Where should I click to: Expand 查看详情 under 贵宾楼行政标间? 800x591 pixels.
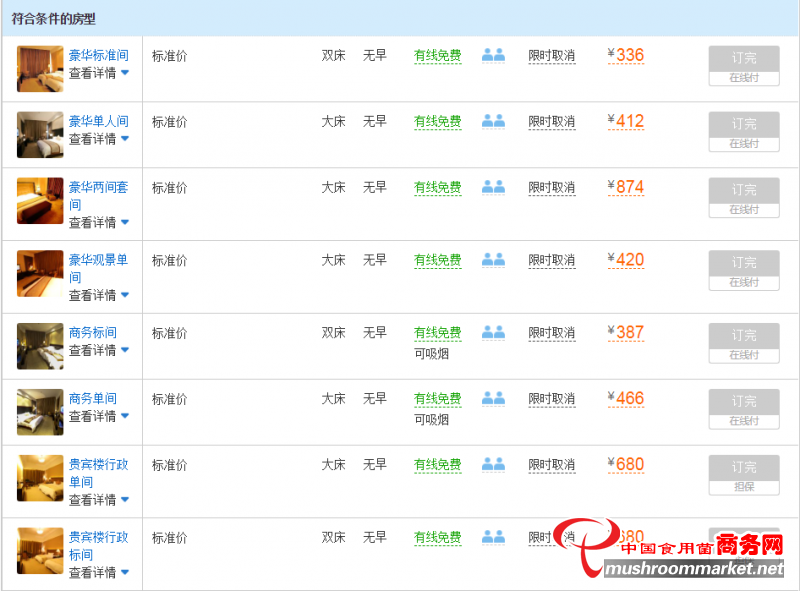(x=98, y=573)
